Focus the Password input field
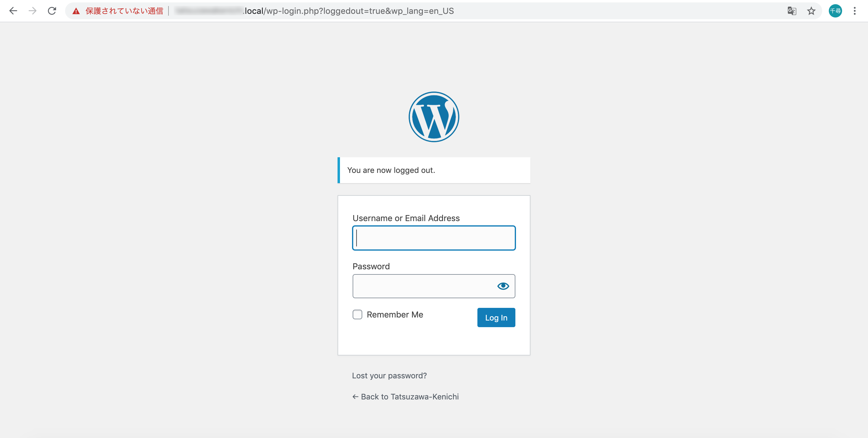Screen dimensions: 868x438 pos(425,286)
